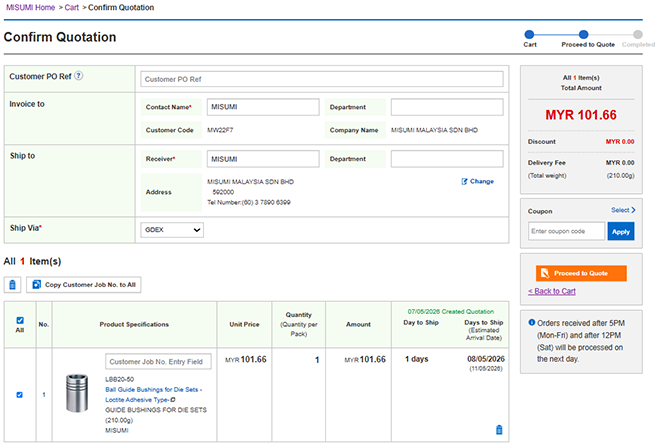The width and height of the screenshot is (660, 443).
Task: Click the new-window icon after Loctite Adhesive Type
Action: tap(173, 400)
